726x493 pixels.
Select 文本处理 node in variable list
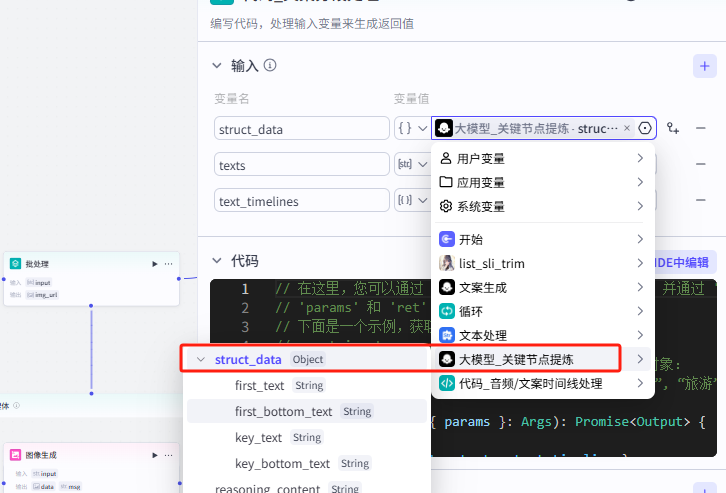[542, 335]
